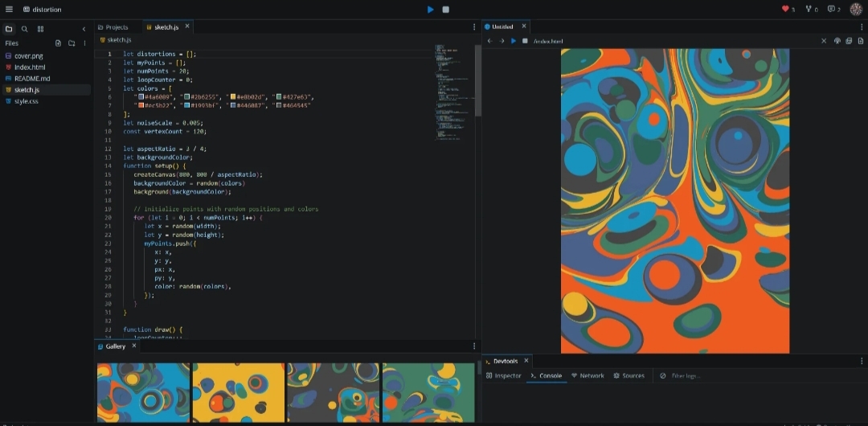868x426 pixels.
Task: Open the Files panel three-dot menu
Action: (x=85, y=43)
